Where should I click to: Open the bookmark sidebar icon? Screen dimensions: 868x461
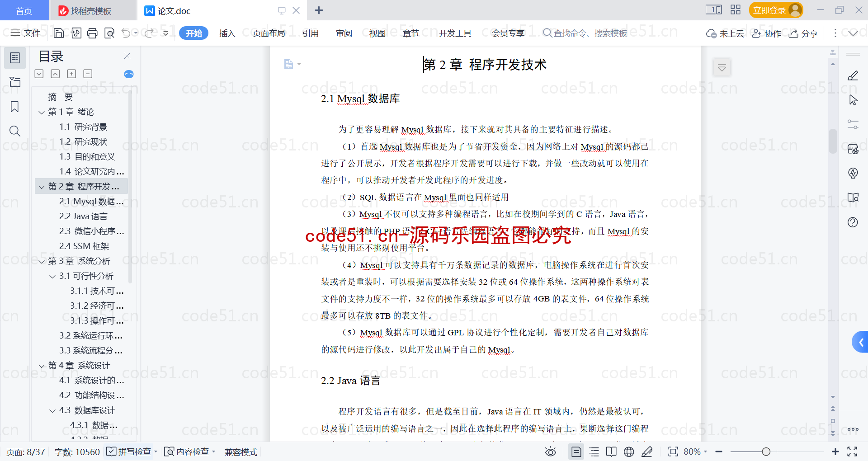[15, 107]
